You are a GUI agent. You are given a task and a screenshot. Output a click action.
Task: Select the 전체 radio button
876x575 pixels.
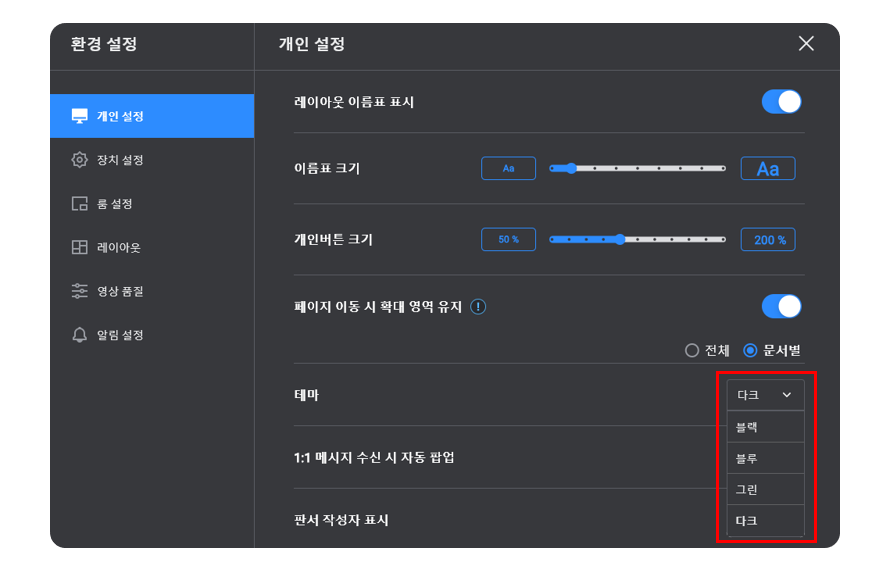692,350
